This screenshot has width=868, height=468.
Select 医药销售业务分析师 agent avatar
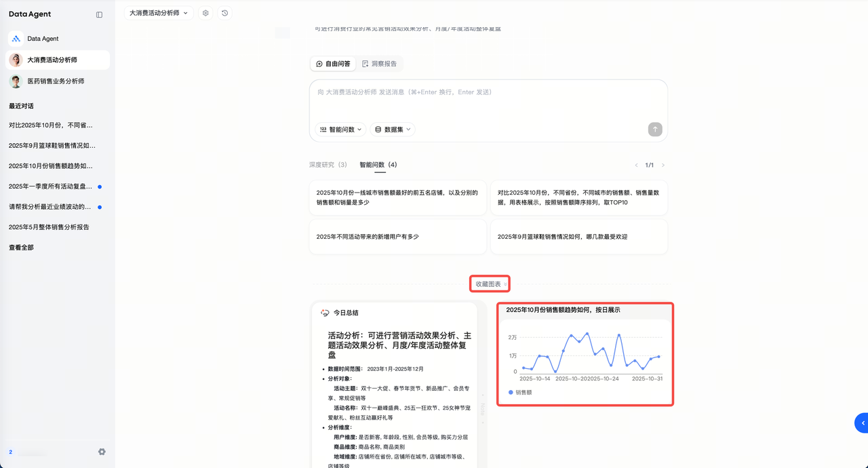16,81
